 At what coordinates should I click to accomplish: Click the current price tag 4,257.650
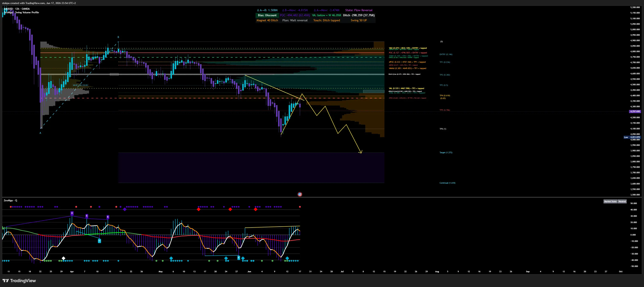pos(635,111)
